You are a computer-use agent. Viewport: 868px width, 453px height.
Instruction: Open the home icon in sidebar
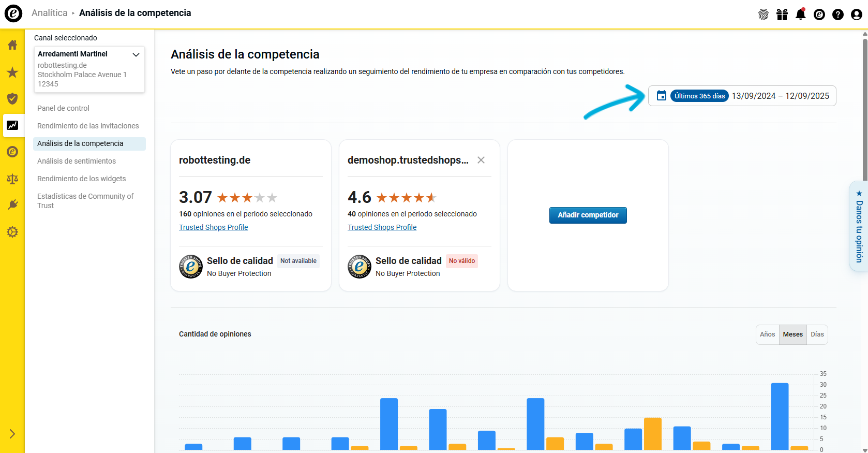click(12, 45)
